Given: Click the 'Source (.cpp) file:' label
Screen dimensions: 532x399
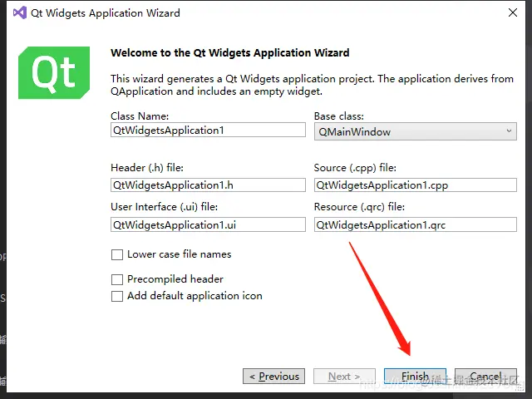Looking at the screenshot, I should pyautogui.click(x=355, y=168).
